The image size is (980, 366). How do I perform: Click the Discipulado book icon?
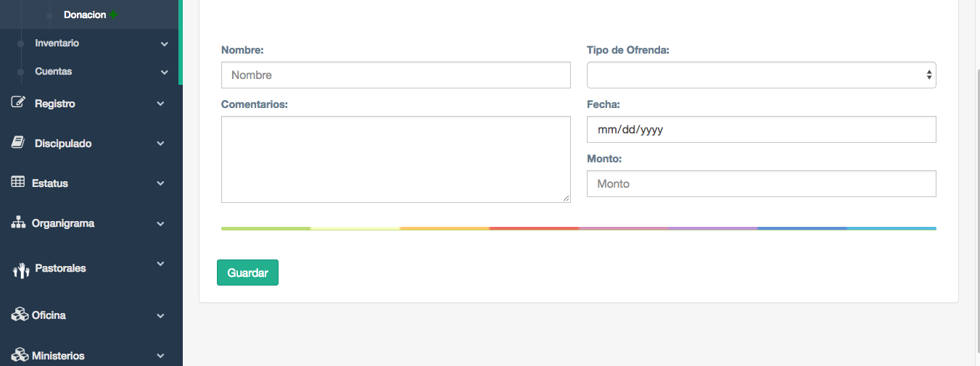[x=19, y=143]
